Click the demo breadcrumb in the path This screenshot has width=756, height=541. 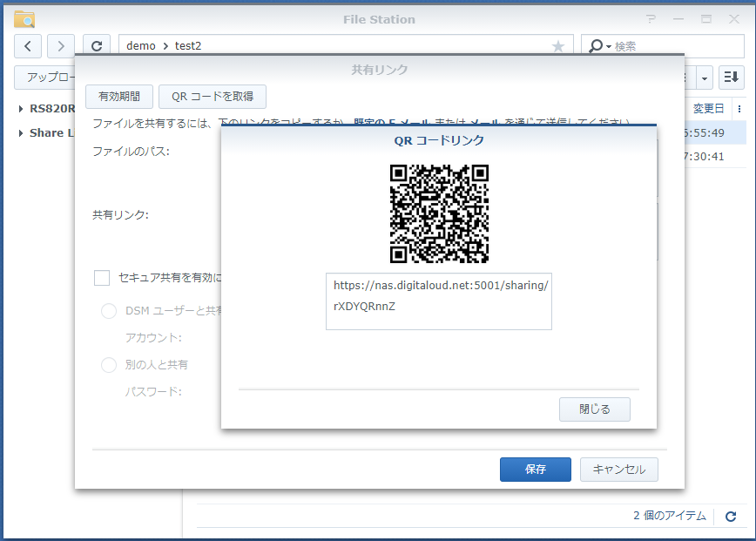coord(141,46)
